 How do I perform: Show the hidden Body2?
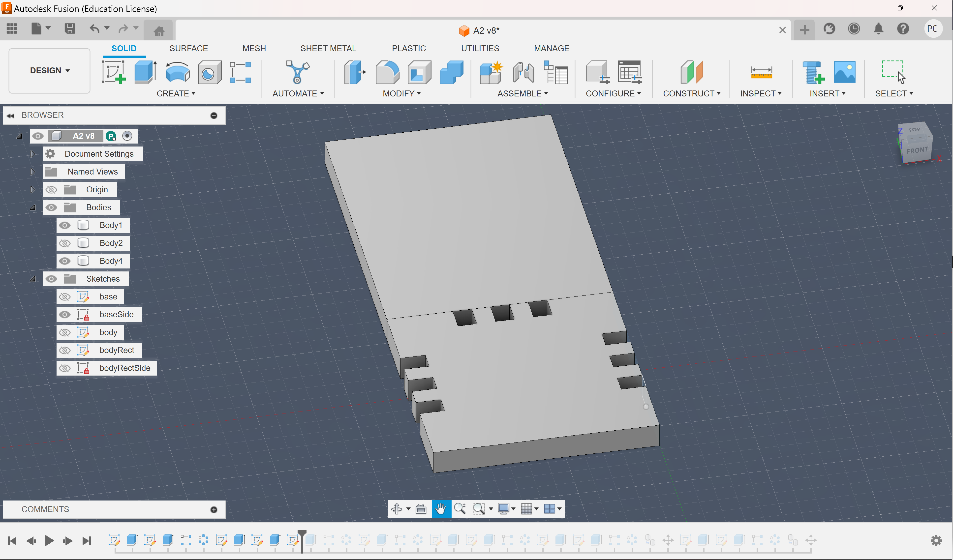click(x=65, y=243)
